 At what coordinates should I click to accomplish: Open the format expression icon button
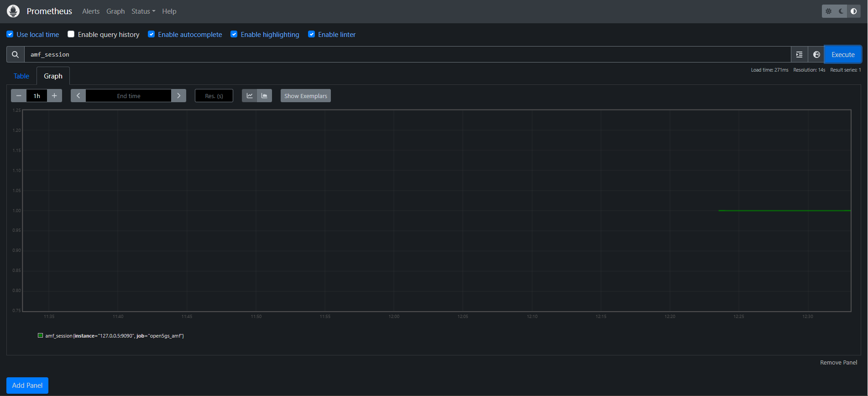(x=799, y=55)
